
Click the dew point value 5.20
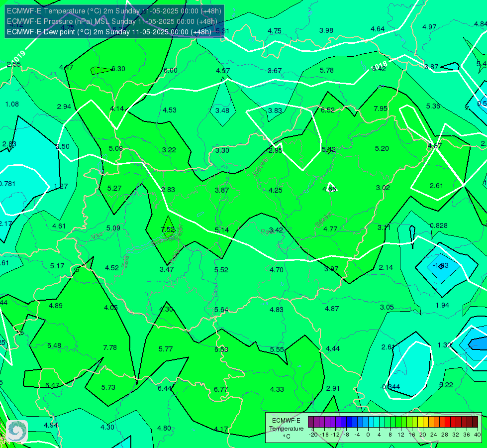382,149
